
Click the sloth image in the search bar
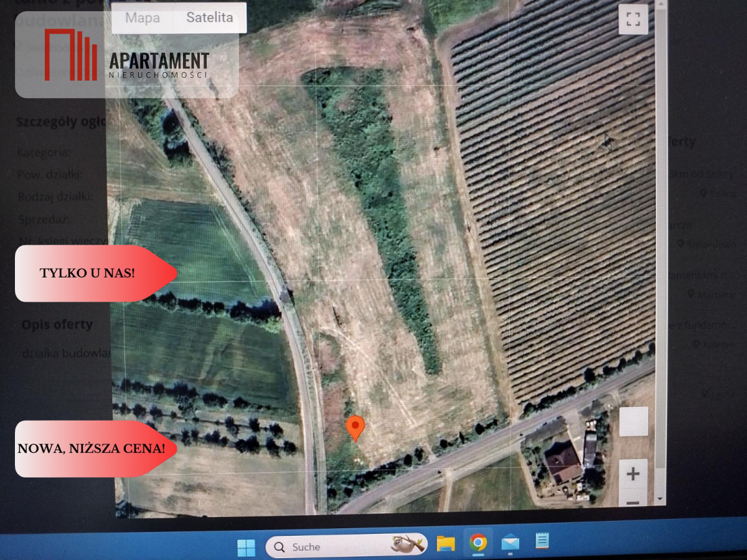pyautogui.click(x=408, y=545)
